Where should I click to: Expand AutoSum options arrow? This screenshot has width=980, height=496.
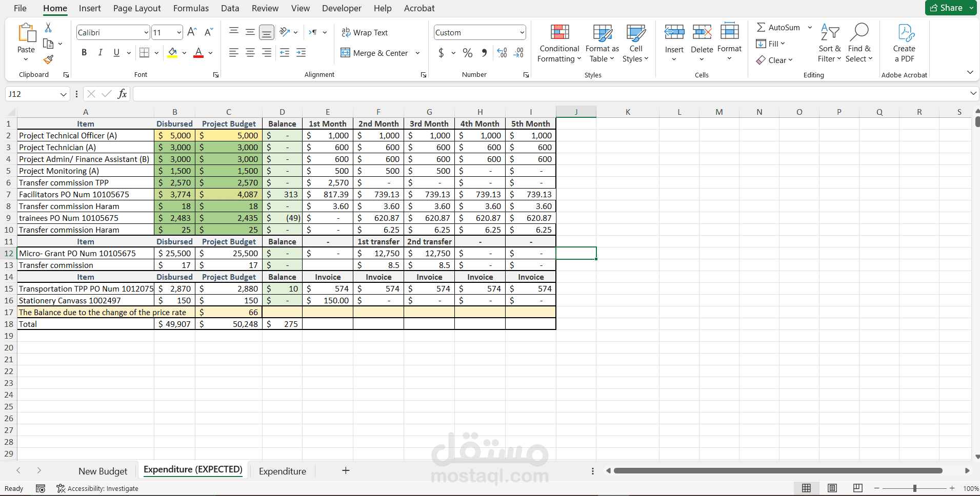coord(810,27)
